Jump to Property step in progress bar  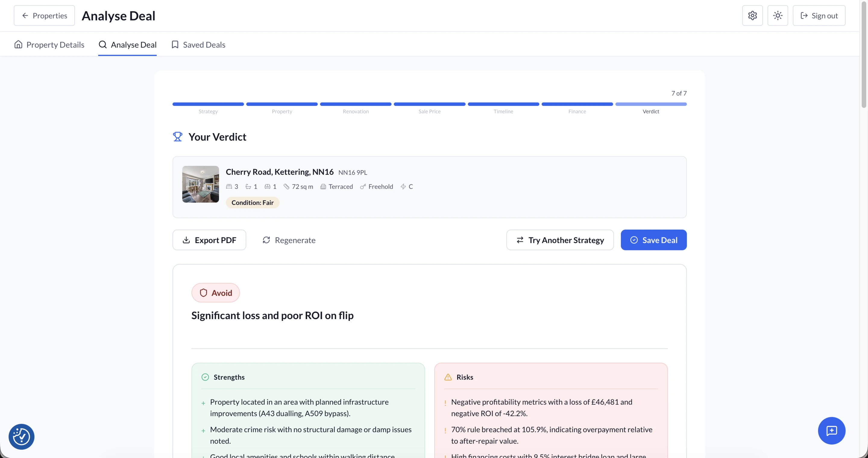tap(282, 108)
